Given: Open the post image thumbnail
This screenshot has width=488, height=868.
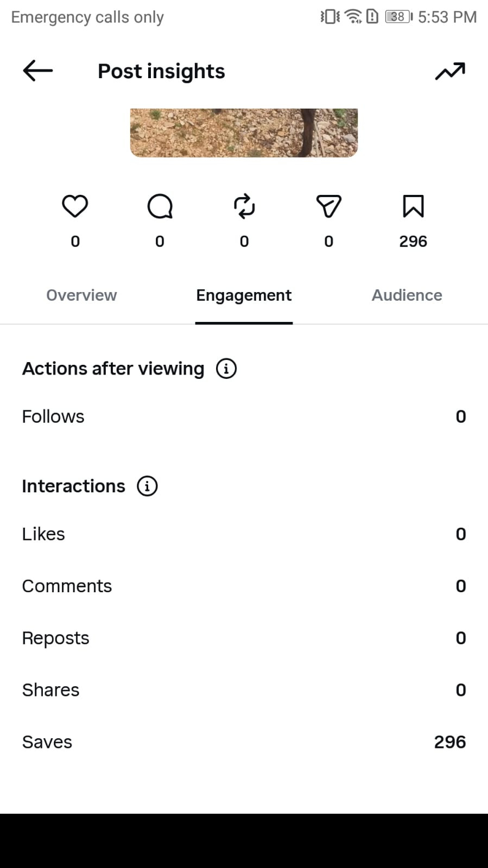Looking at the screenshot, I should pos(244,133).
